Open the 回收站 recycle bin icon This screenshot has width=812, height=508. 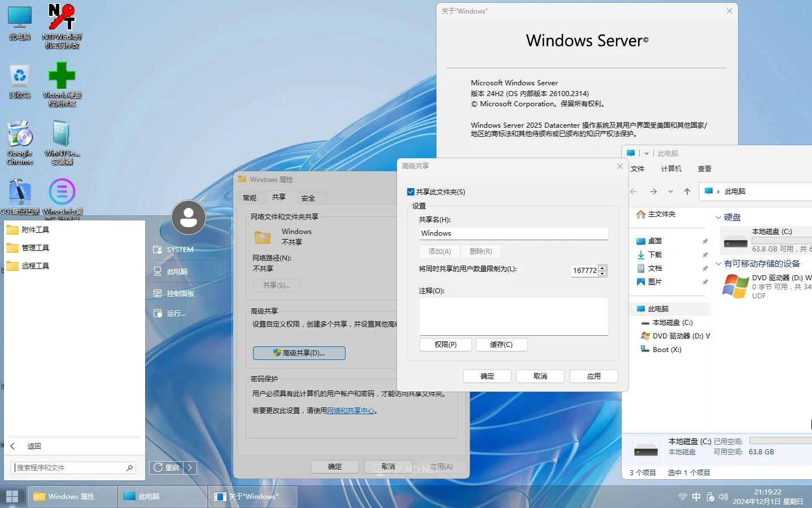point(20,81)
